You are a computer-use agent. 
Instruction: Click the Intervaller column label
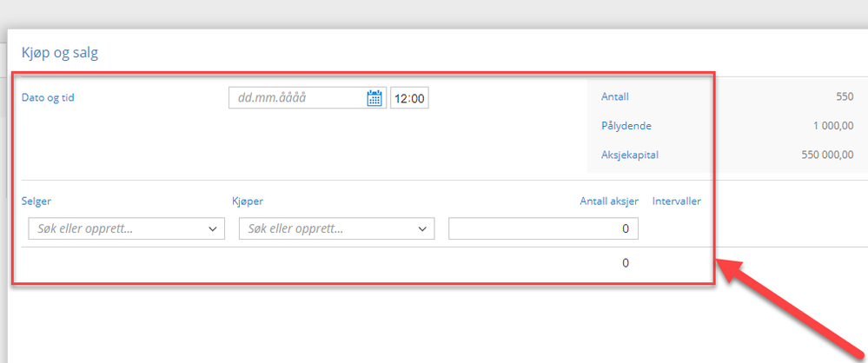click(x=677, y=201)
